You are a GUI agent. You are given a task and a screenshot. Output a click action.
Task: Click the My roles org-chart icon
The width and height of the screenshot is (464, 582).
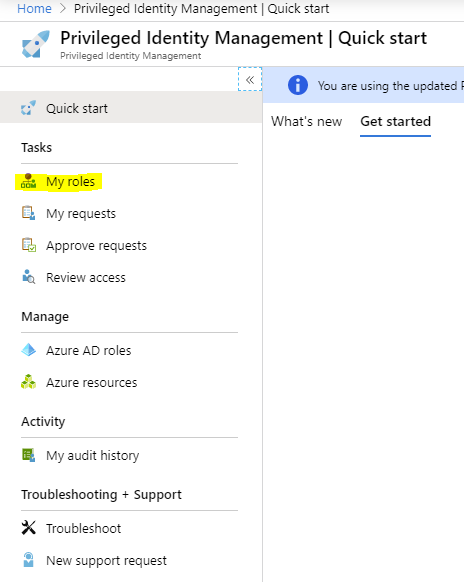(28, 181)
